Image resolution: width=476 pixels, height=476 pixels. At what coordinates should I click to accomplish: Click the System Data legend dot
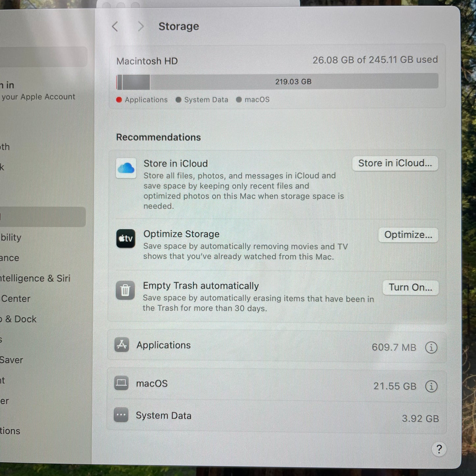click(x=178, y=100)
